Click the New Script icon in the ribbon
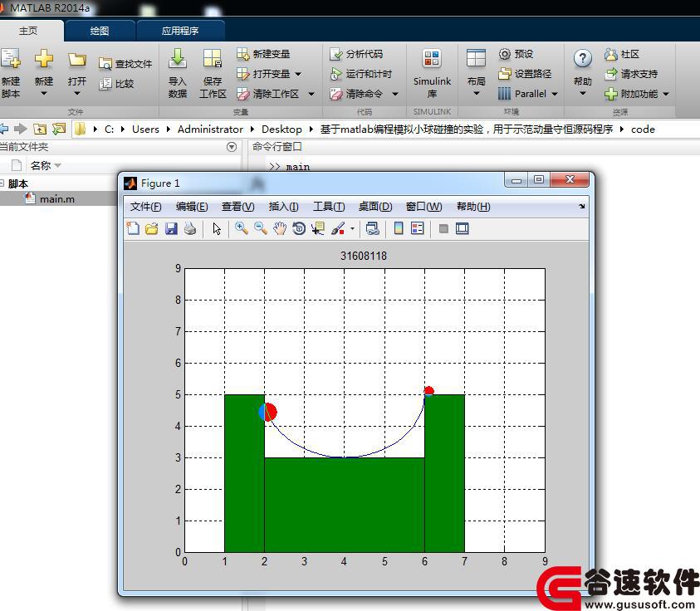The height and width of the screenshot is (611, 700). tap(10, 58)
